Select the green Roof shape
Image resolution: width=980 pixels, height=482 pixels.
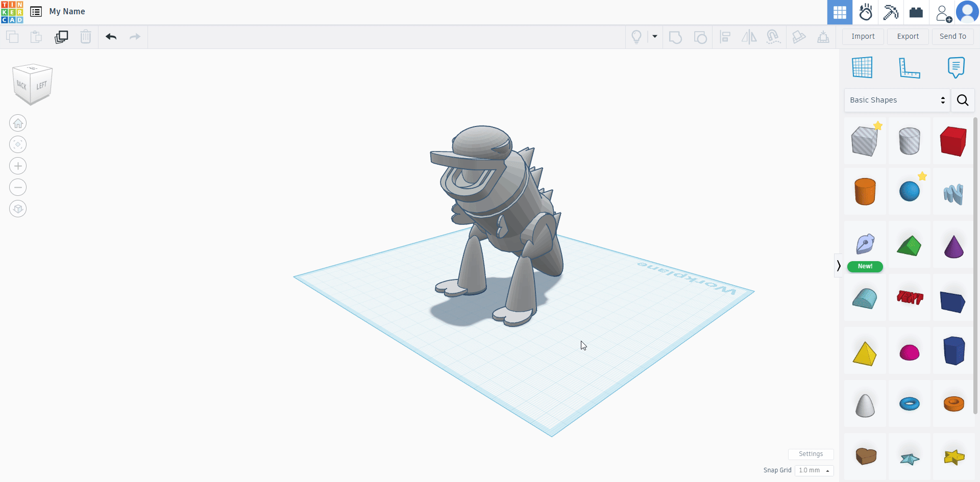click(909, 245)
